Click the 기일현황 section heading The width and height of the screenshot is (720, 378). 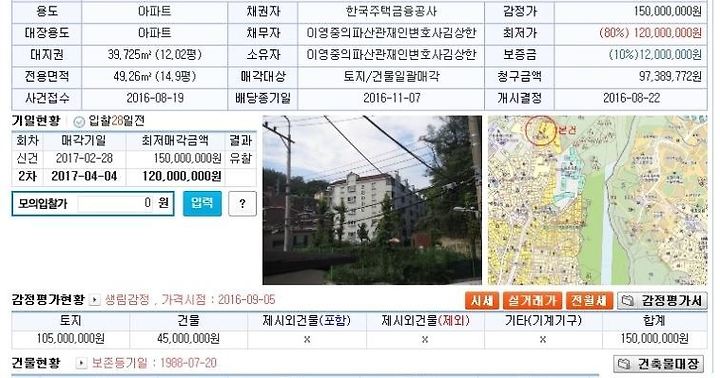36,121
